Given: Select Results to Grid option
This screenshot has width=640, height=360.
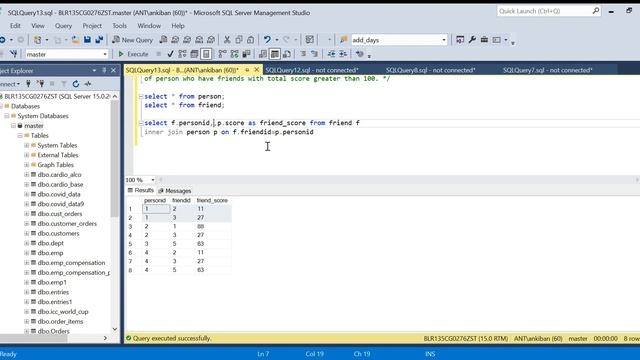Looking at the screenshot, I should point(275,54).
